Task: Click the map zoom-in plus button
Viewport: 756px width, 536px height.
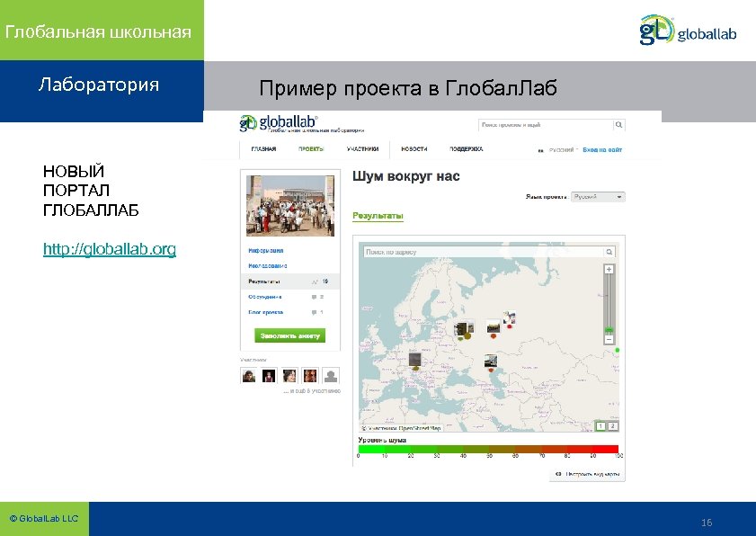Action: coord(609,269)
